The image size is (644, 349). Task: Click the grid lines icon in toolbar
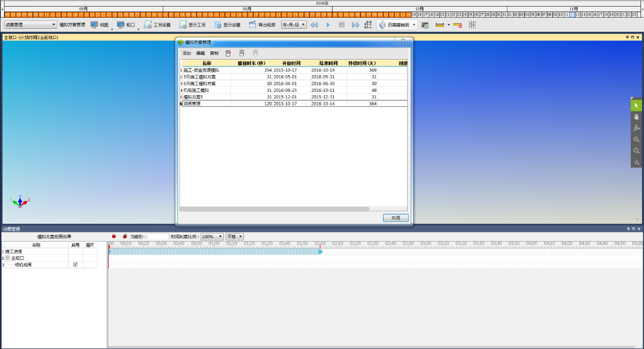(x=472, y=25)
